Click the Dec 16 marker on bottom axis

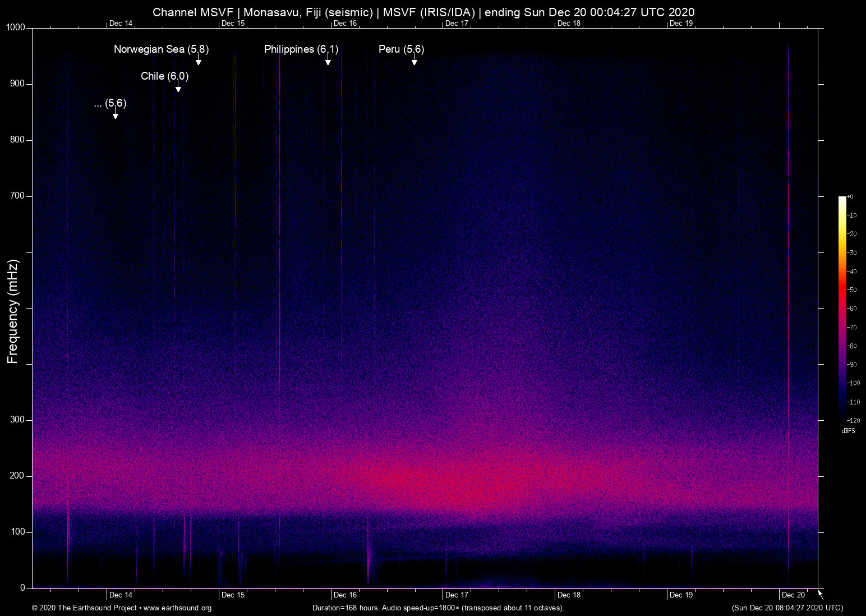(345, 595)
